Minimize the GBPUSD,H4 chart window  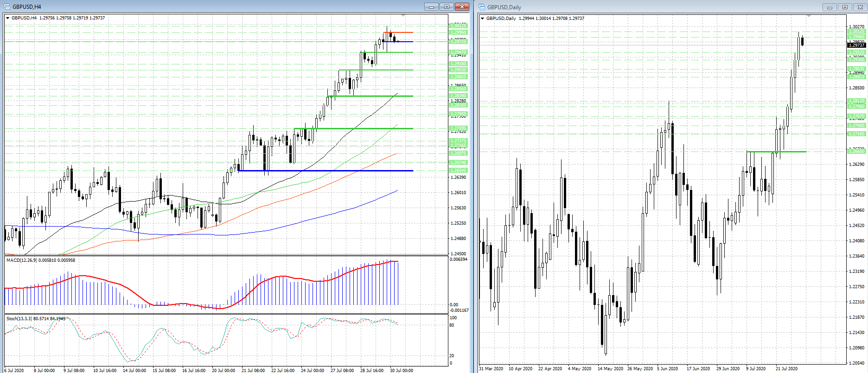(x=431, y=6)
